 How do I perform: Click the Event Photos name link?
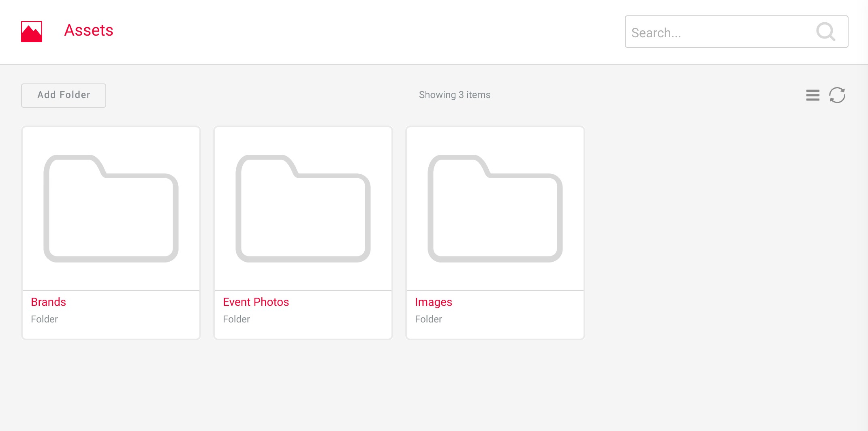256,302
